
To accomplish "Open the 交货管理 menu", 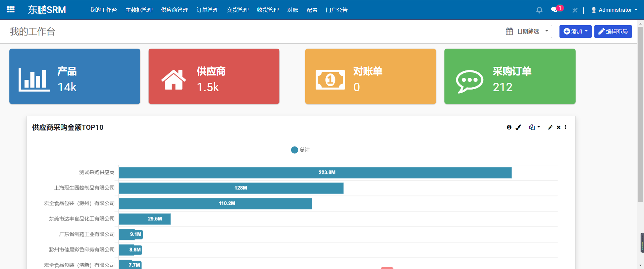I will (x=237, y=10).
